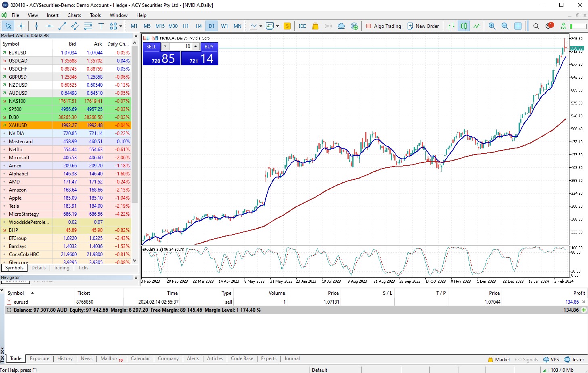
Task: Toggle Algo Trading on
Action: 383,26
